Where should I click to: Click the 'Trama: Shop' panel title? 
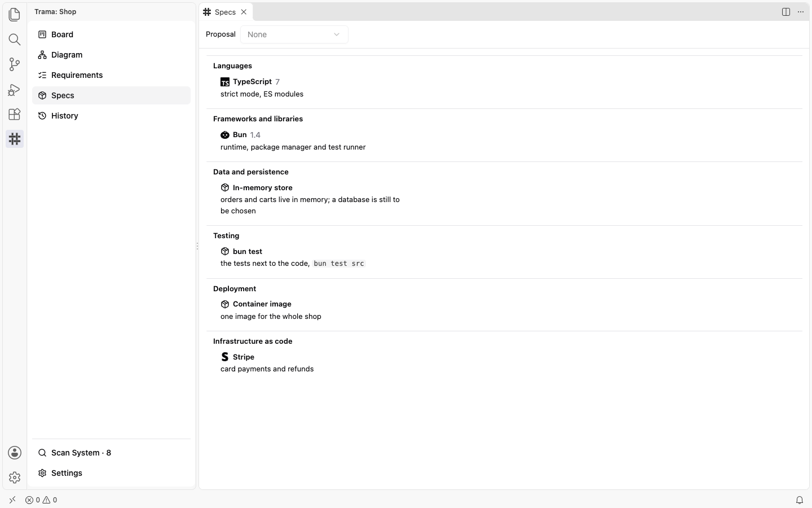pyautogui.click(x=55, y=12)
